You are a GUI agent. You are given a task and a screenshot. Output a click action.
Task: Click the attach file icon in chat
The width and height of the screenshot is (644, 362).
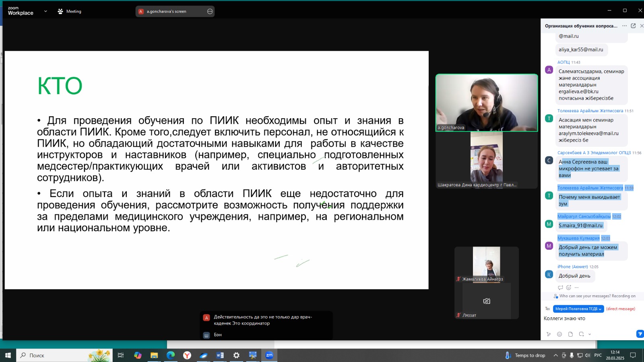point(570,334)
